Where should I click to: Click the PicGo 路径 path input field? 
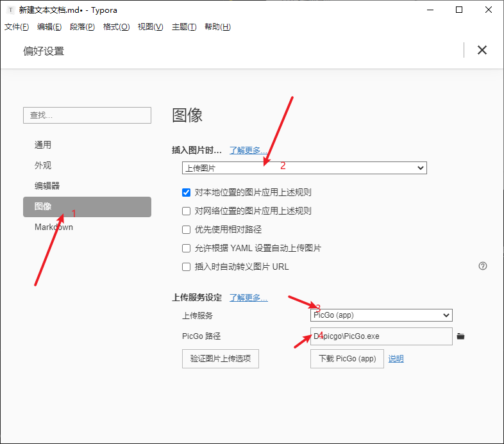pyautogui.click(x=382, y=336)
